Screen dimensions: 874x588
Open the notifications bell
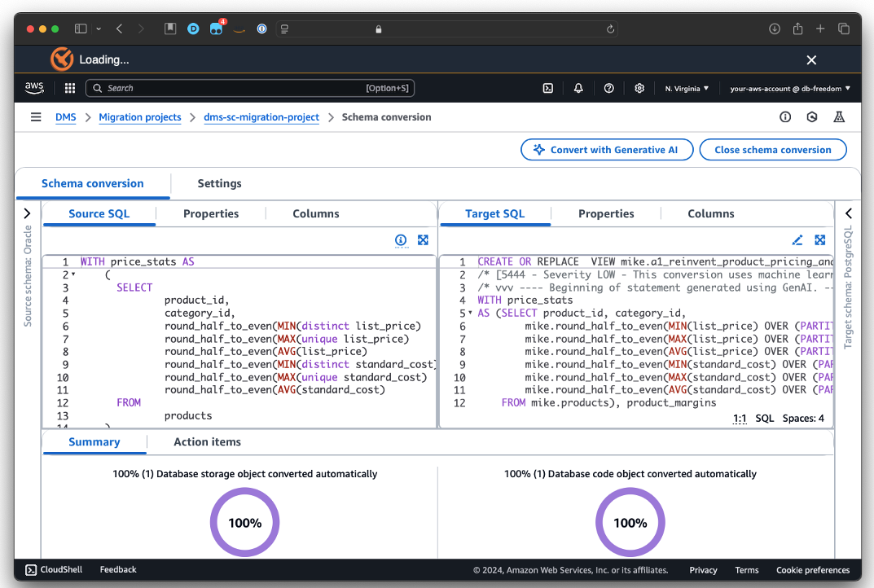click(578, 88)
